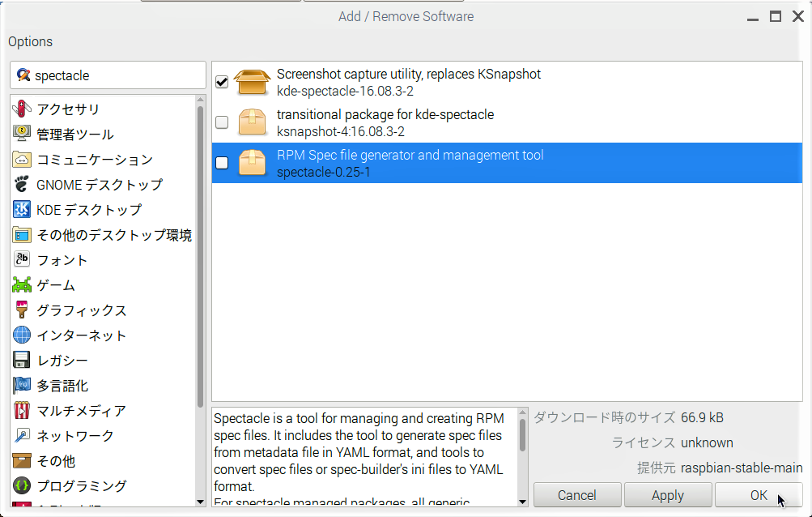
Task: Select the マルチメディア category label
Action: pos(82,411)
